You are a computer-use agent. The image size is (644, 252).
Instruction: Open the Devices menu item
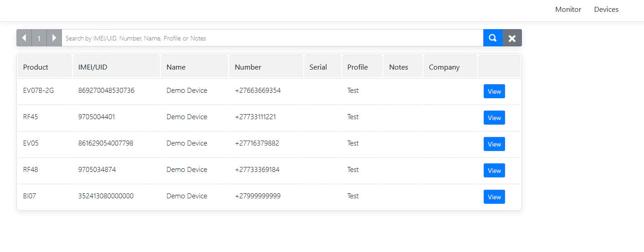click(x=606, y=10)
